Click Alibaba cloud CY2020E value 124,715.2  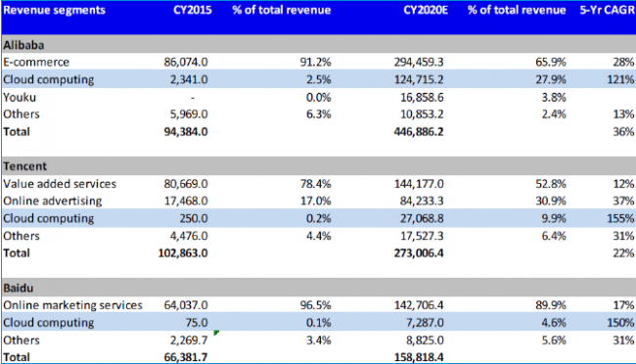(x=419, y=79)
